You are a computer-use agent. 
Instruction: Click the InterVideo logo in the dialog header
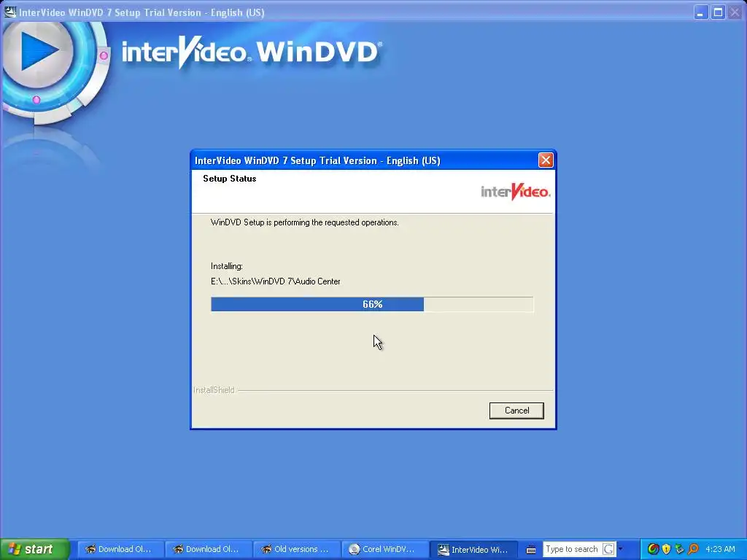pyautogui.click(x=516, y=192)
